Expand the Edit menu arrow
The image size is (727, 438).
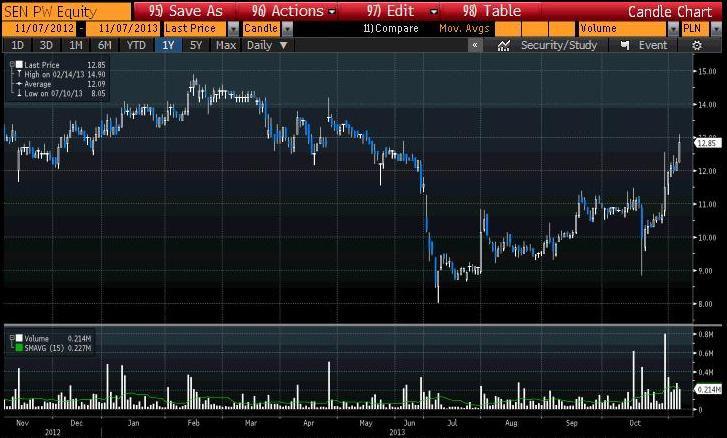434,12
